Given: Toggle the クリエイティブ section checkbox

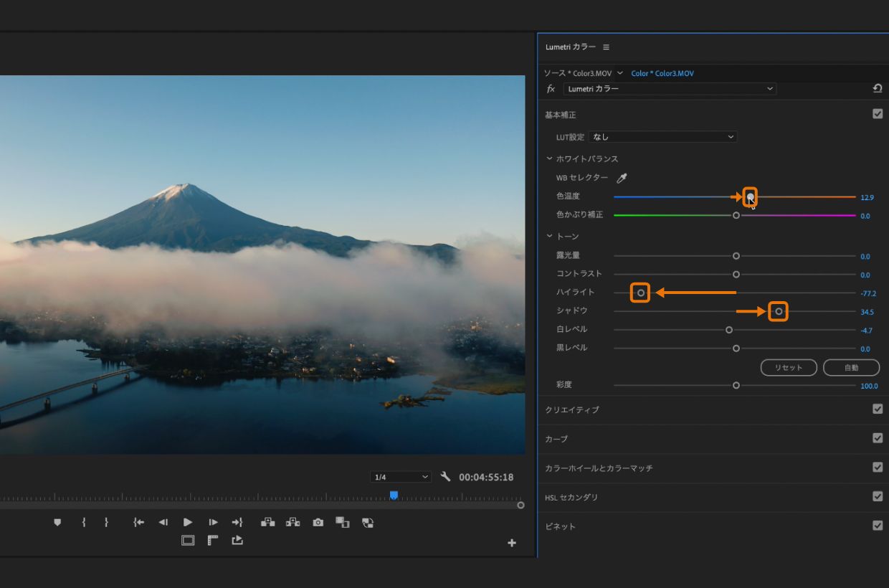Looking at the screenshot, I should click(878, 409).
